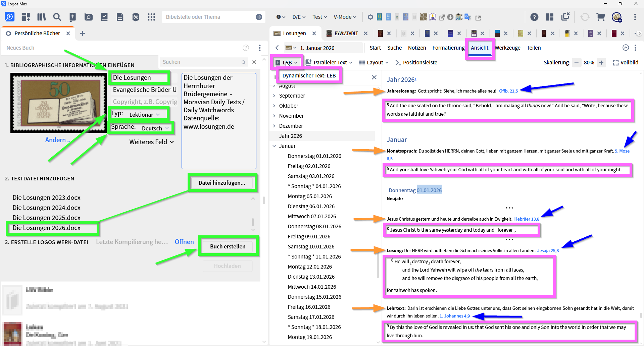644x346 pixels.
Task: Open the Sprache Deutsch dropdown
Action: pos(155,128)
